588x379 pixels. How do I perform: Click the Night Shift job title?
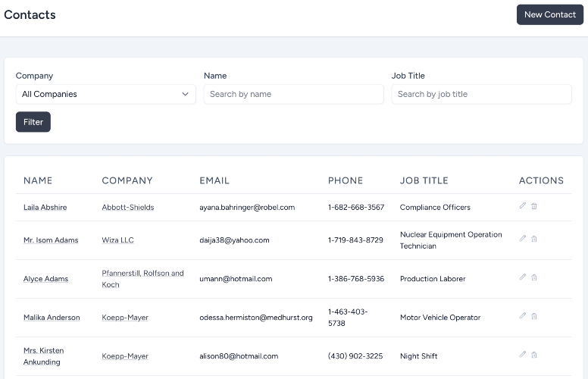tap(418, 356)
